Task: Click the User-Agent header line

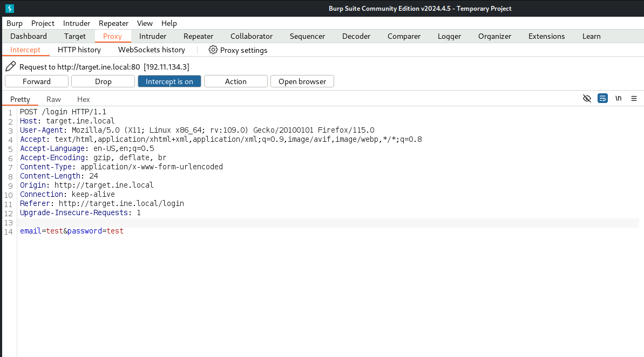Action: pos(197,130)
